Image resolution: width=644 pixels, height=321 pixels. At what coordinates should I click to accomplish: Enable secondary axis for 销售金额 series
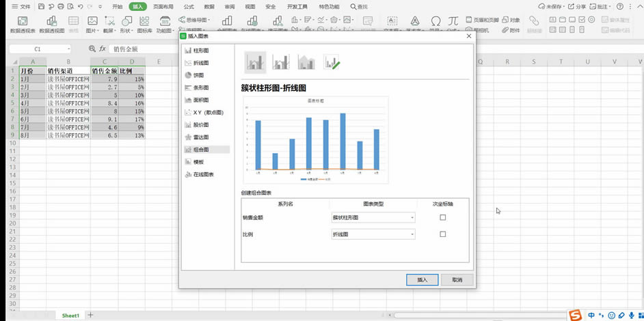pyautogui.click(x=442, y=217)
